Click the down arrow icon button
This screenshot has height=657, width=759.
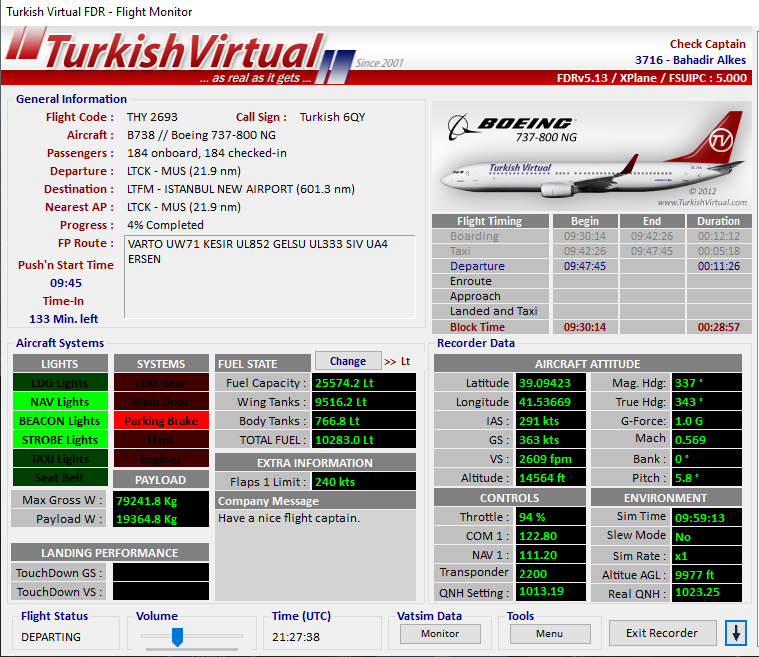[x=736, y=633]
